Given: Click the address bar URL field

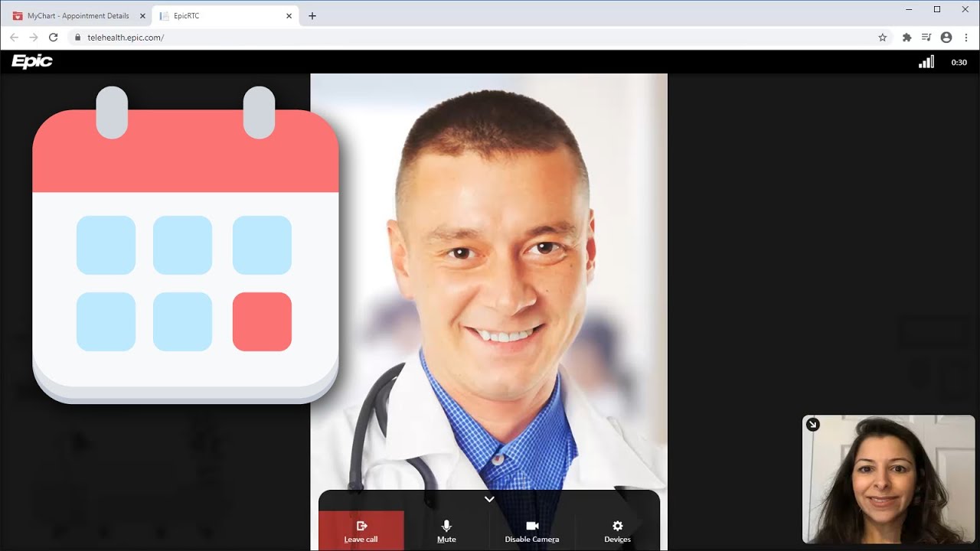Looking at the screenshot, I should click(x=480, y=37).
